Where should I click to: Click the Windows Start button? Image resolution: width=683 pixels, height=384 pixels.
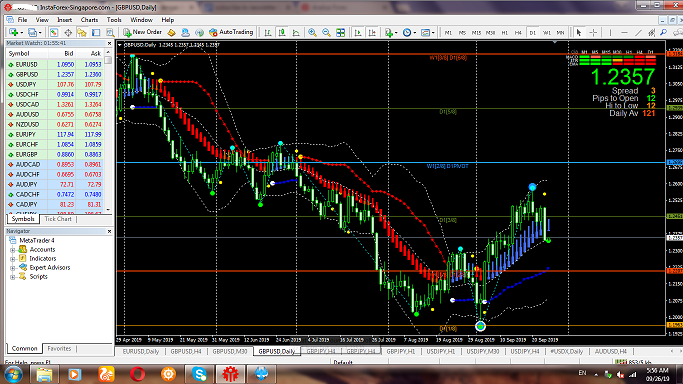pyautogui.click(x=13, y=374)
